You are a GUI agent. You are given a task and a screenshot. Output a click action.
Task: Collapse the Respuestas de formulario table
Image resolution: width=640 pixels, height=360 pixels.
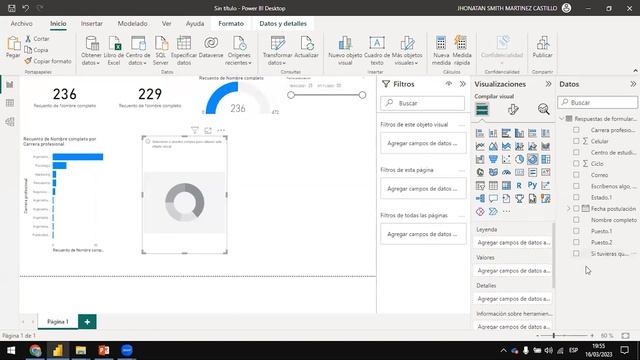[562, 118]
